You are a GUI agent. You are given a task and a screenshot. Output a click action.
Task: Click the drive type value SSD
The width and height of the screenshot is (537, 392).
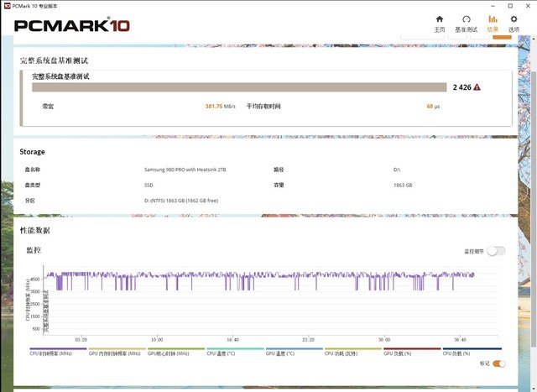[x=149, y=185]
